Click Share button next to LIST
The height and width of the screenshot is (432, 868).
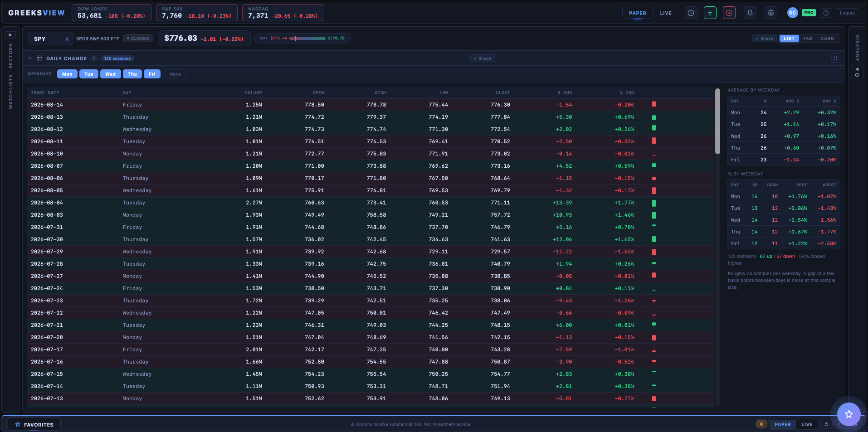(765, 39)
